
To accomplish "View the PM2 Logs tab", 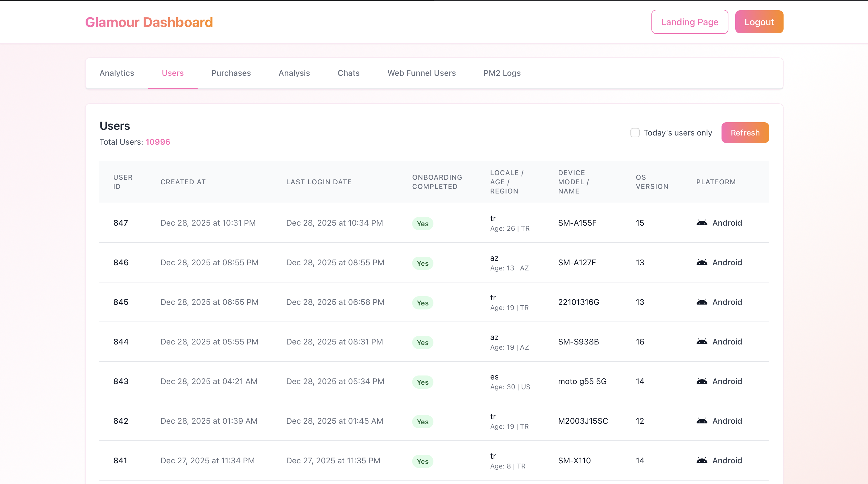I will tap(502, 73).
